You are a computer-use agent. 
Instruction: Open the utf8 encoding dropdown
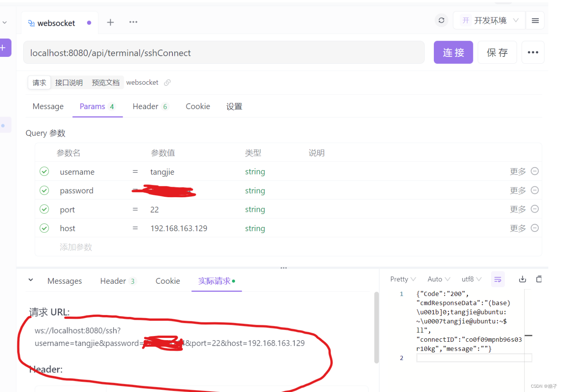(471, 279)
